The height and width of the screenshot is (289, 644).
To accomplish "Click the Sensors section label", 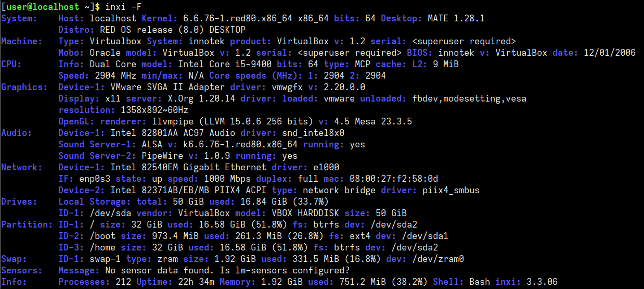I will point(22,271).
